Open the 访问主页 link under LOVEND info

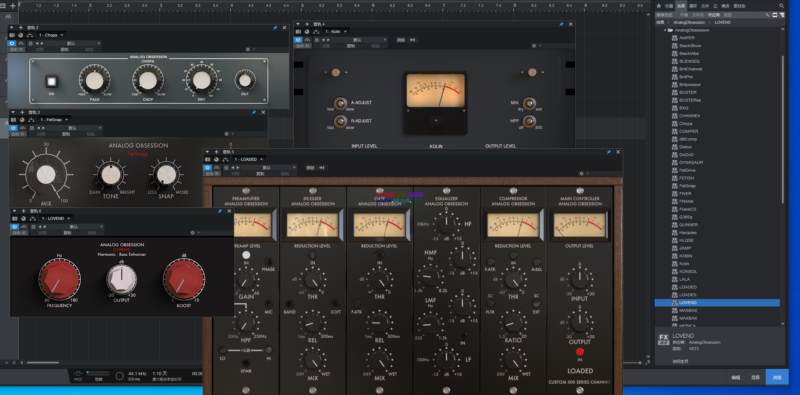(x=680, y=361)
